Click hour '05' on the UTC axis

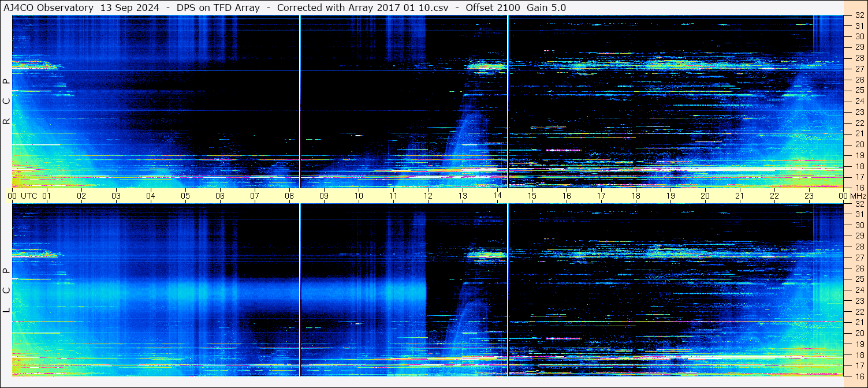coord(185,196)
